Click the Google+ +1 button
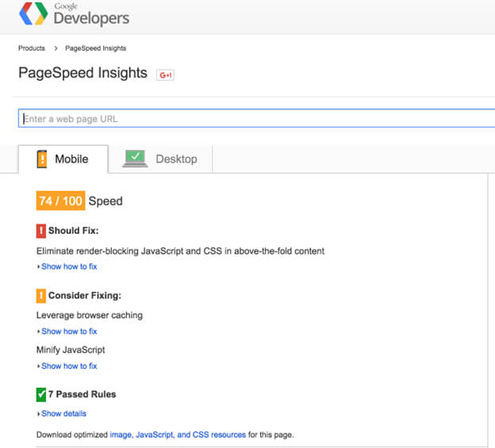This screenshot has height=448, width=495. tap(165, 75)
